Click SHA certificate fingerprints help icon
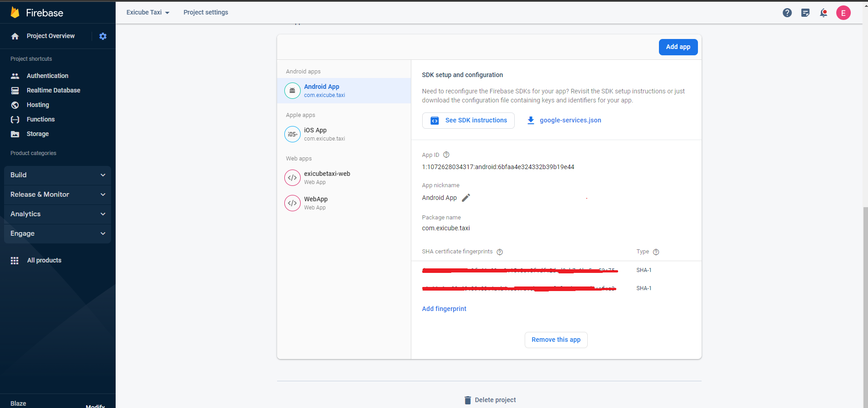The image size is (868, 408). (x=500, y=252)
